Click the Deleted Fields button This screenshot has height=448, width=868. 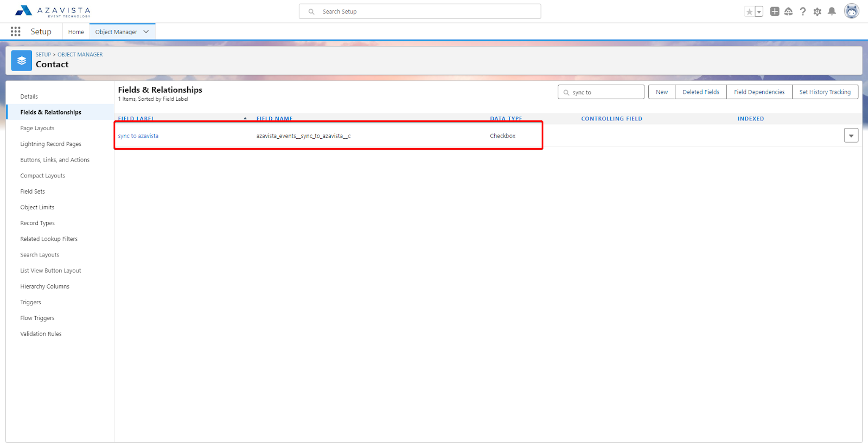(701, 92)
